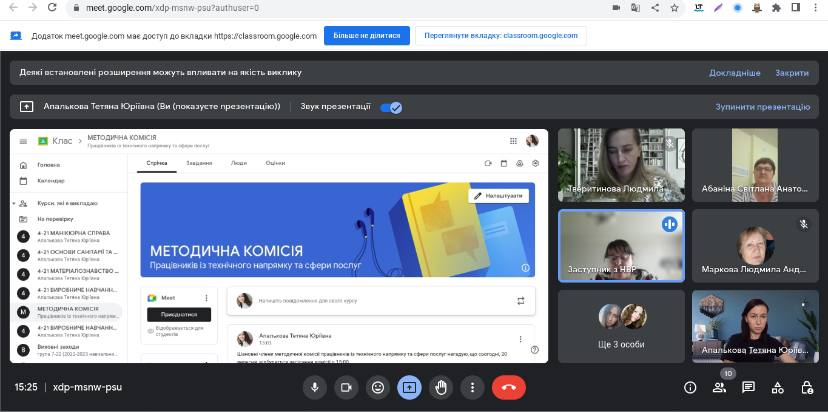
Task: Collapse the courses you teach section
Action: tap(13, 203)
